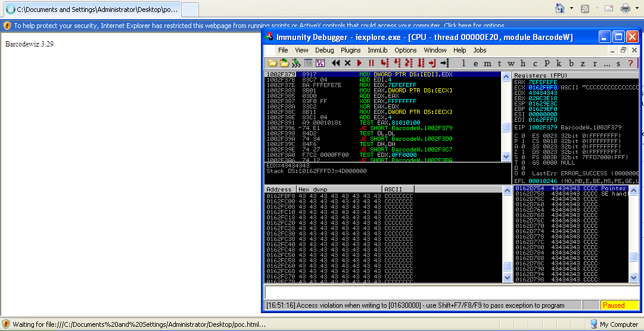The height and width of the screenshot is (331, 644).
Task: Open Threads window with 't' button
Action: coord(499,63)
